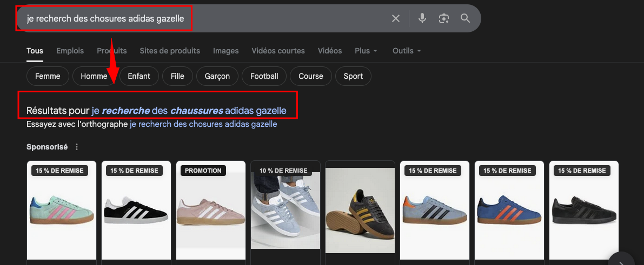Apply the Homme filter chip
The image size is (644, 265).
click(94, 76)
